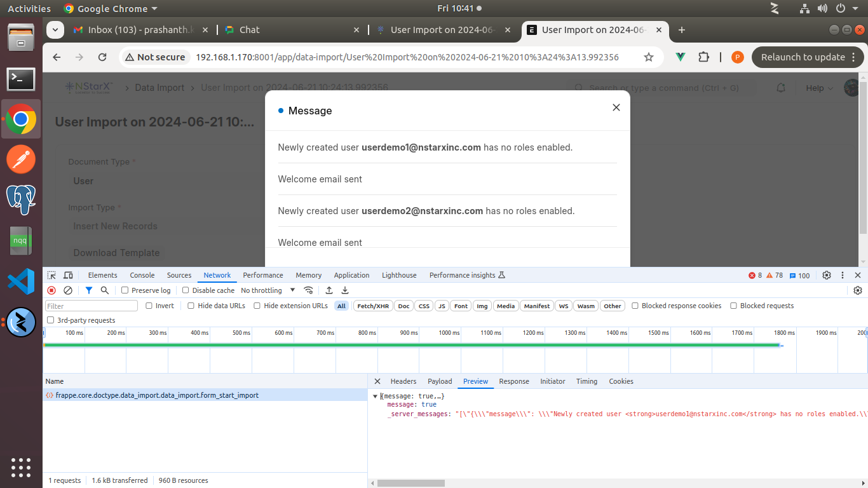Open the Response tab for the request

[x=513, y=381]
